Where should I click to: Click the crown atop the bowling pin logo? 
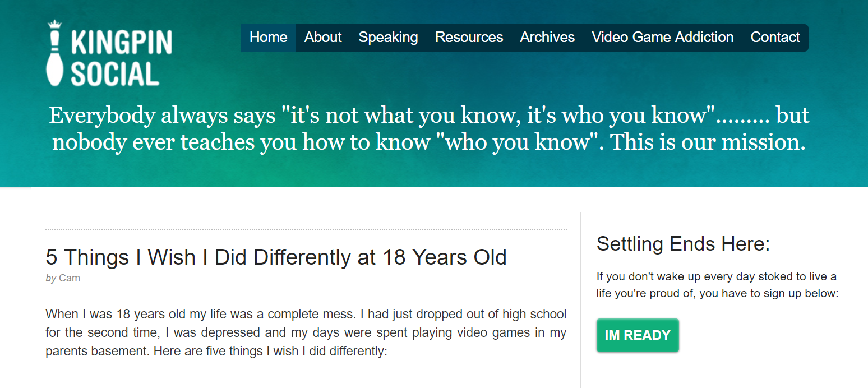54,25
